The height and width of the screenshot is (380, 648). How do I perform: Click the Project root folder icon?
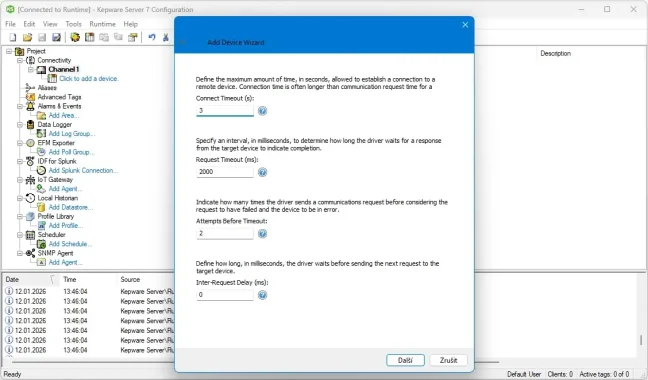coord(19,51)
